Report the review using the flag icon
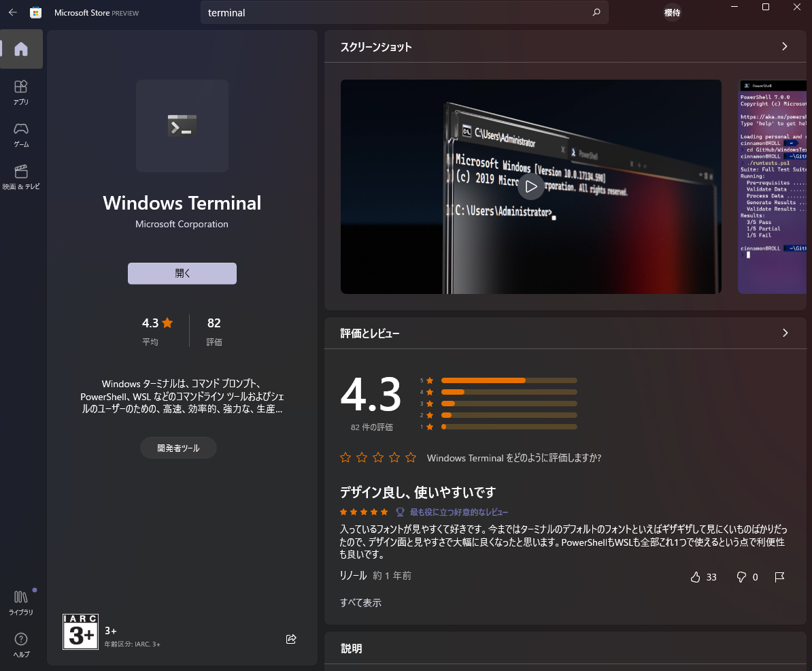Screen dimensions: 812x671 (780, 576)
